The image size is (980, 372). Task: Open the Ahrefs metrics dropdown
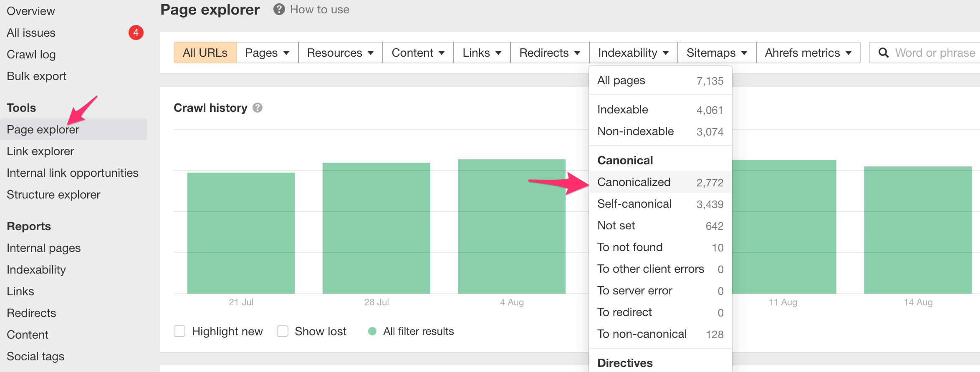808,53
